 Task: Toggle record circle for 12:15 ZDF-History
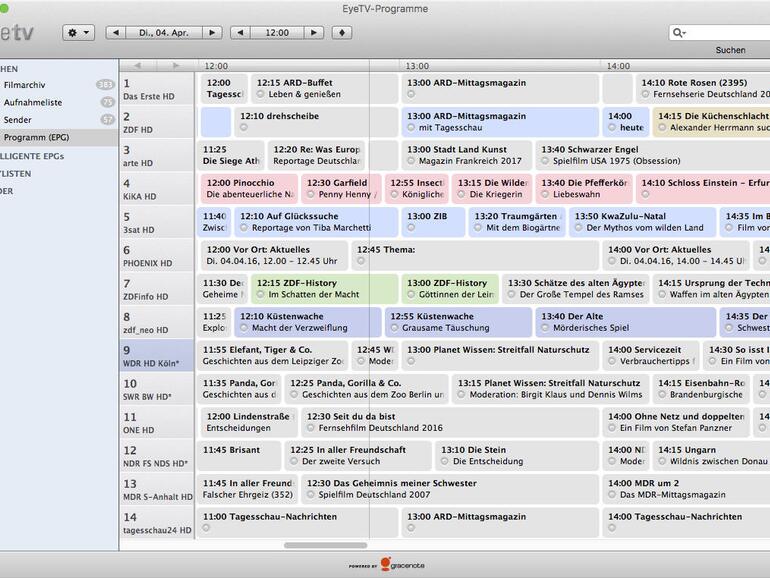pos(260,295)
